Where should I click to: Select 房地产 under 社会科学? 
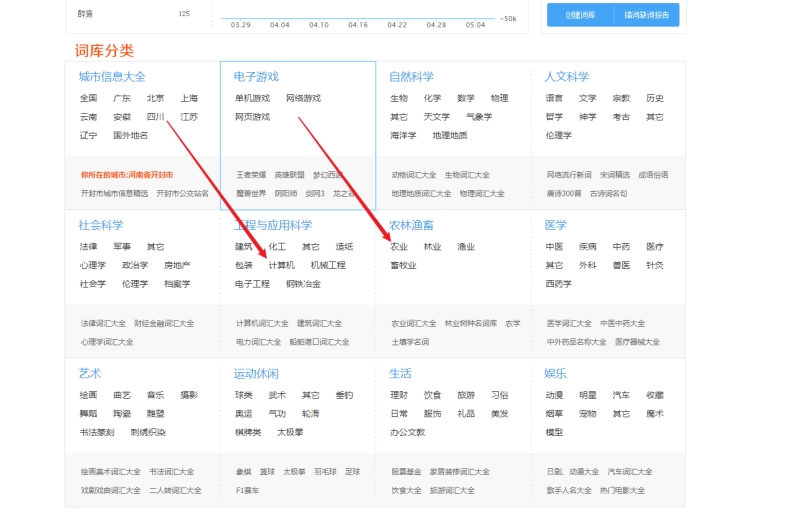[177, 266]
